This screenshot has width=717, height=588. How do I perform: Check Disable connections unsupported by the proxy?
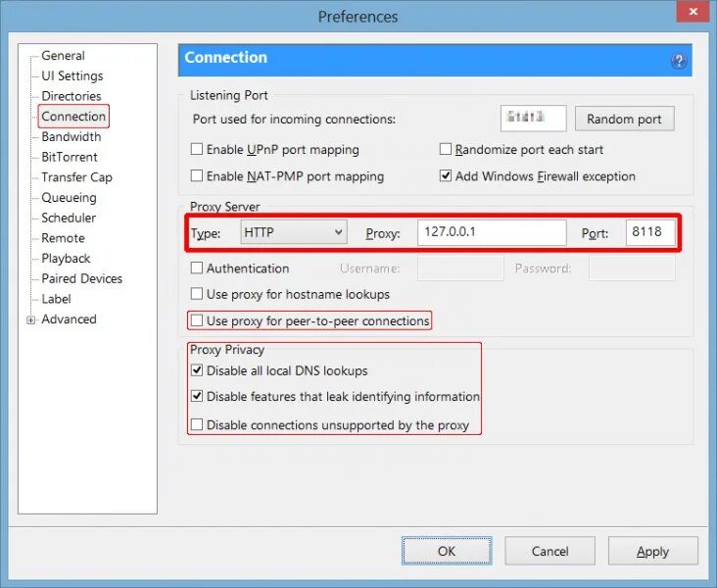[197, 424]
